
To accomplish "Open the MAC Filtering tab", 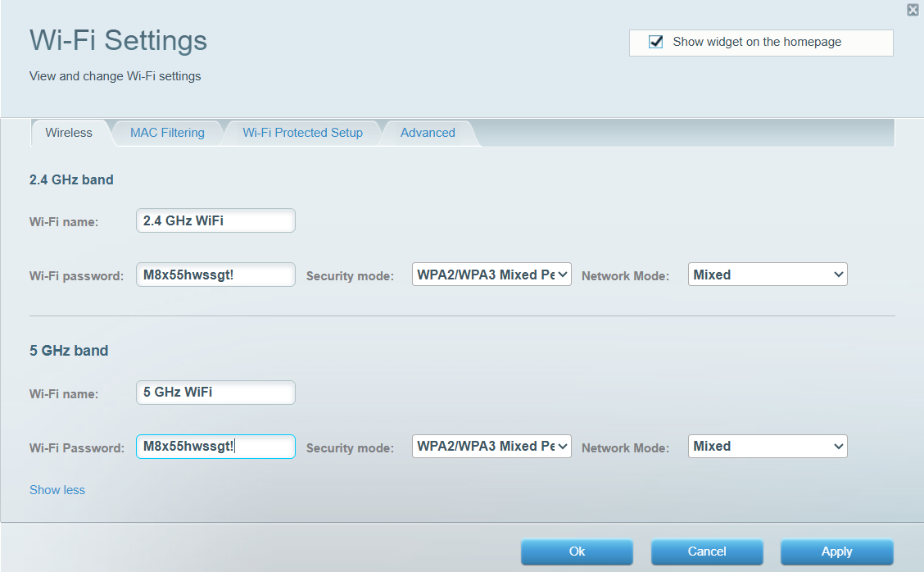I will click(x=167, y=133).
